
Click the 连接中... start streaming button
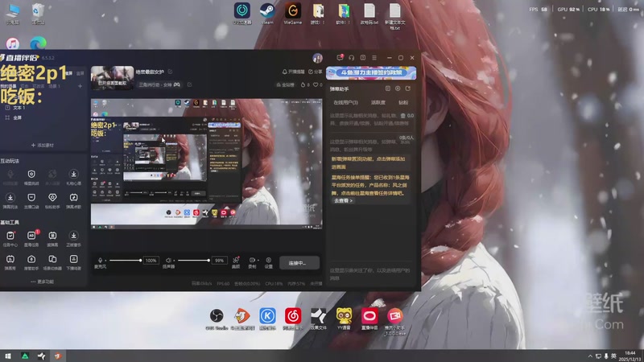(x=299, y=263)
